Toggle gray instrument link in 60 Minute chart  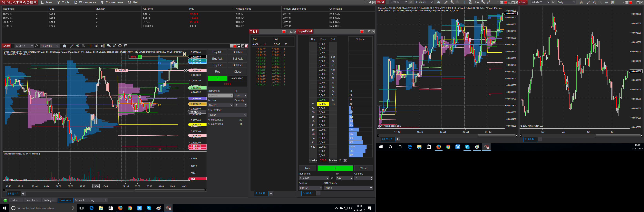pos(502,2)
